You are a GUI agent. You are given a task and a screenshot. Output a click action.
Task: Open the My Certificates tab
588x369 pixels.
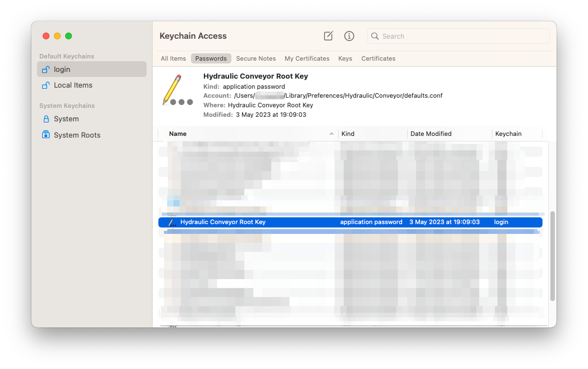(x=307, y=58)
